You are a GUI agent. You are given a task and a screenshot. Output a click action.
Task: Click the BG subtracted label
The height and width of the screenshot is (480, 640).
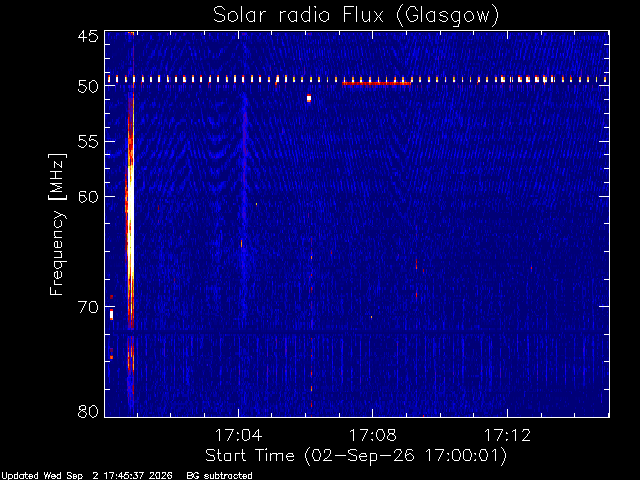point(220,476)
